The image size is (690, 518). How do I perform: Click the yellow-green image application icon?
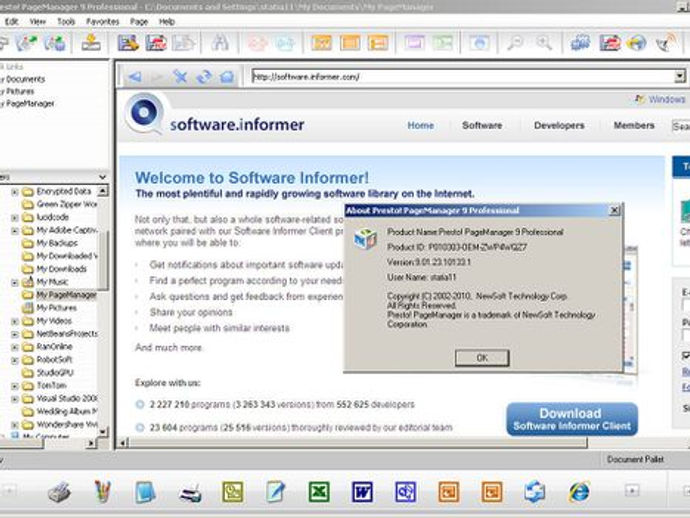coord(233,492)
